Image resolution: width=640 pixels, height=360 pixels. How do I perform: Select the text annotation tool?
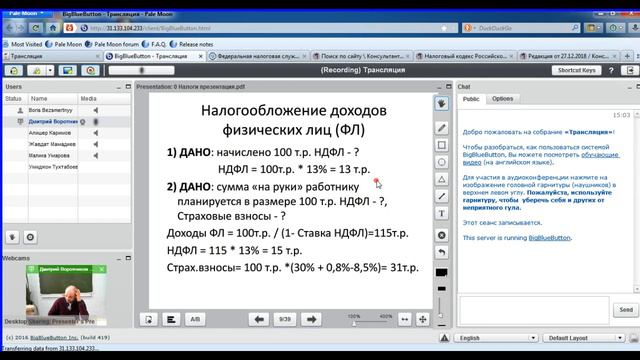click(x=442, y=213)
